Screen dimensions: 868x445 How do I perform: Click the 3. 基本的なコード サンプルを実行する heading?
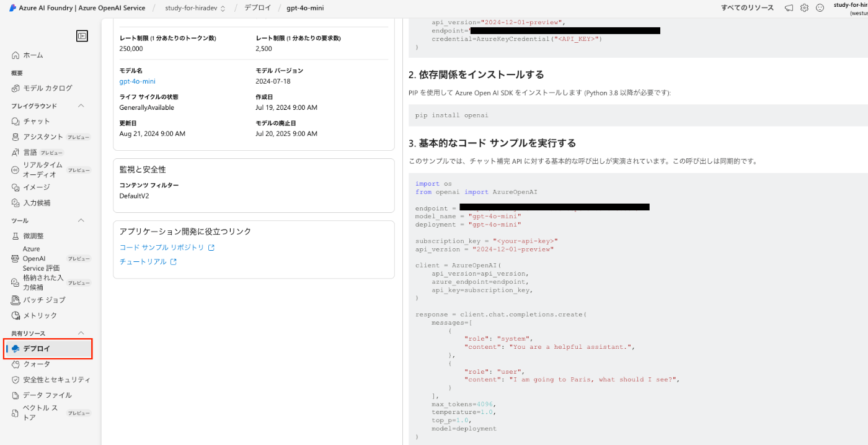(x=492, y=143)
